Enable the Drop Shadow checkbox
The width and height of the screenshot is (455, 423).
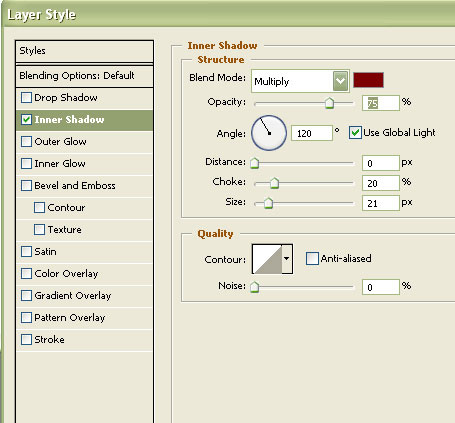click(x=26, y=98)
